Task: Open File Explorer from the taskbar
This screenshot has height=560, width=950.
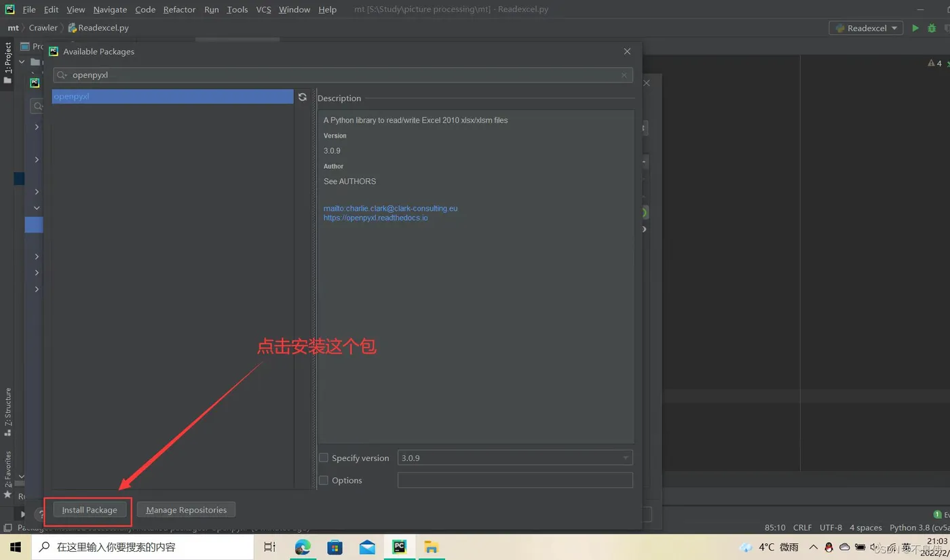Action: click(x=431, y=547)
